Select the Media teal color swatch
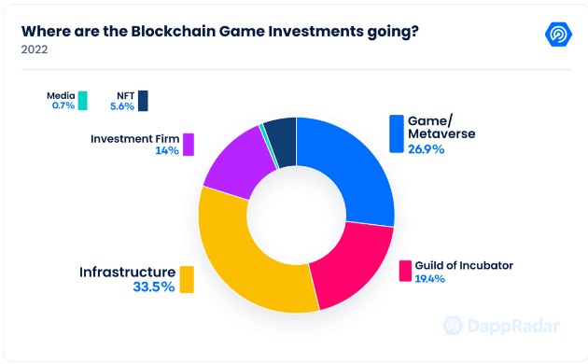 [x=83, y=101]
